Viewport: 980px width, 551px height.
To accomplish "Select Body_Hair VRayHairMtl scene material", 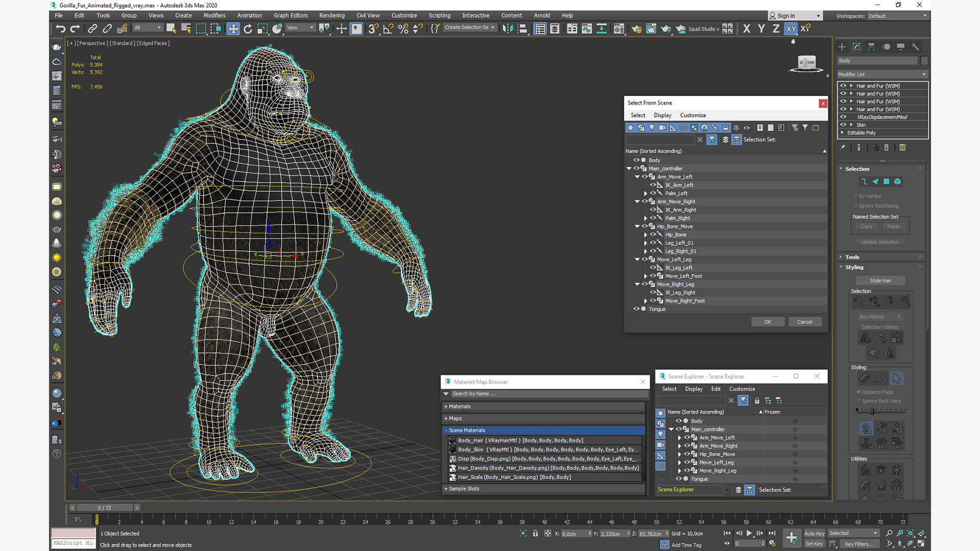I will [545, 440].
